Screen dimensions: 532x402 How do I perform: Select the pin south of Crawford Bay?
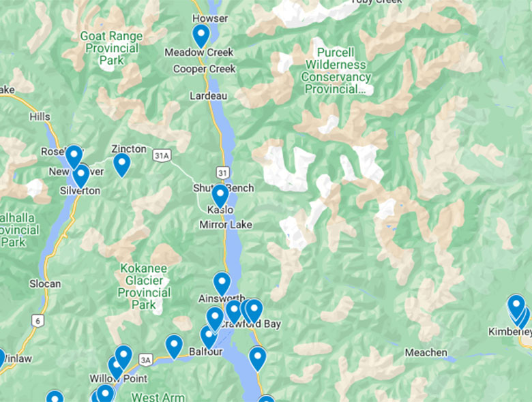click(x=258, y=358)
